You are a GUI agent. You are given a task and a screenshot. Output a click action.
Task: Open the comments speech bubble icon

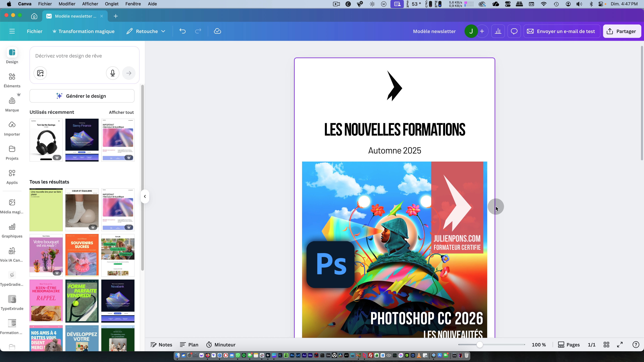[x=514, y=31]
